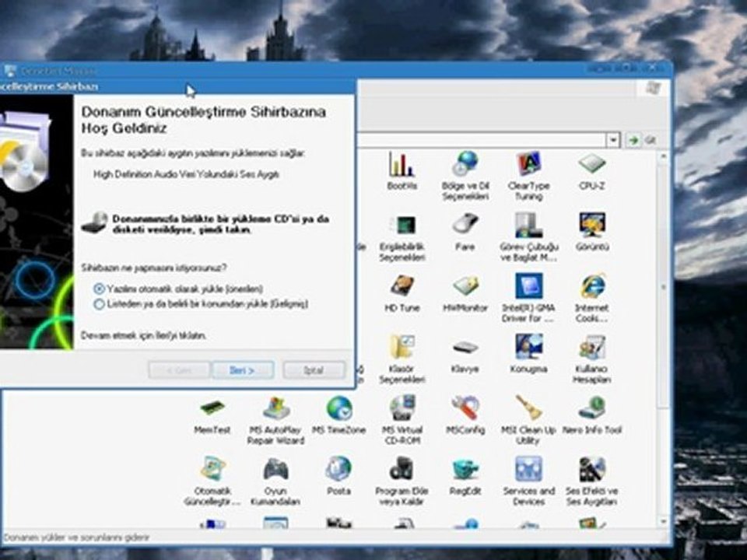Open Klasör Seçenekleri icon
The image size is (747, 560).
[402, 348]
